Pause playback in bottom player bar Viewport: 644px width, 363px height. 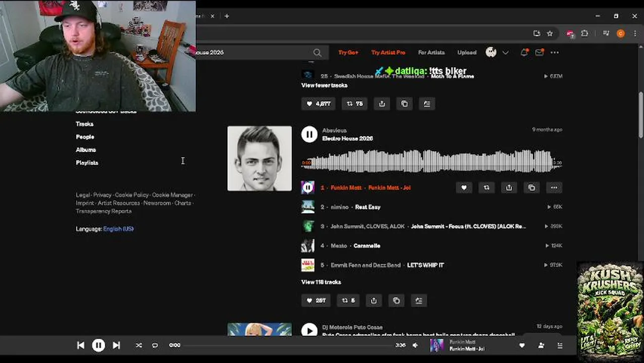(98, 345)
